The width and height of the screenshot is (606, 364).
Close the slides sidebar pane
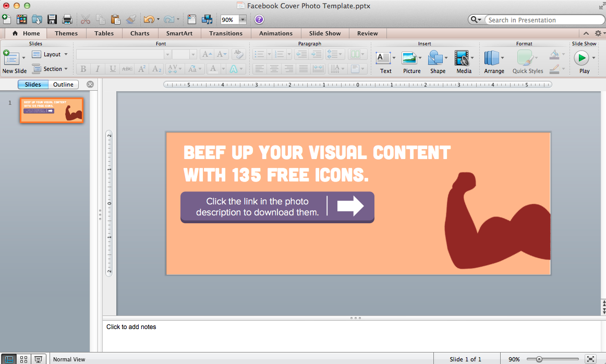pyautogui.click(x=90, y=84)
